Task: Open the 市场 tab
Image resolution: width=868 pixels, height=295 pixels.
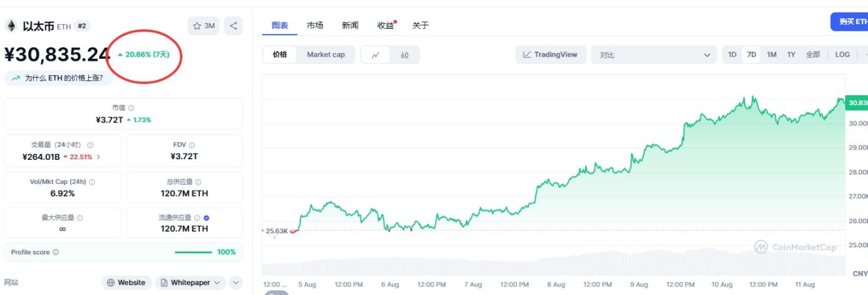Action: point(315,25)
